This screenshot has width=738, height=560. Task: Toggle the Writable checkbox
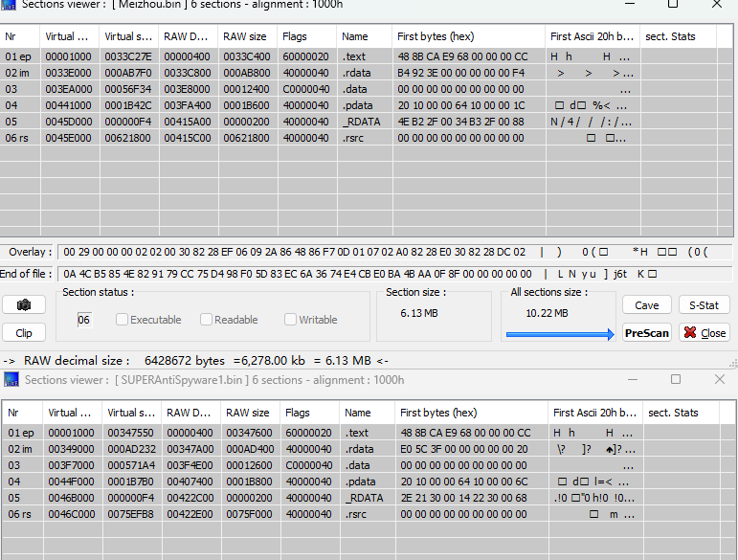[x=290, y=320]
